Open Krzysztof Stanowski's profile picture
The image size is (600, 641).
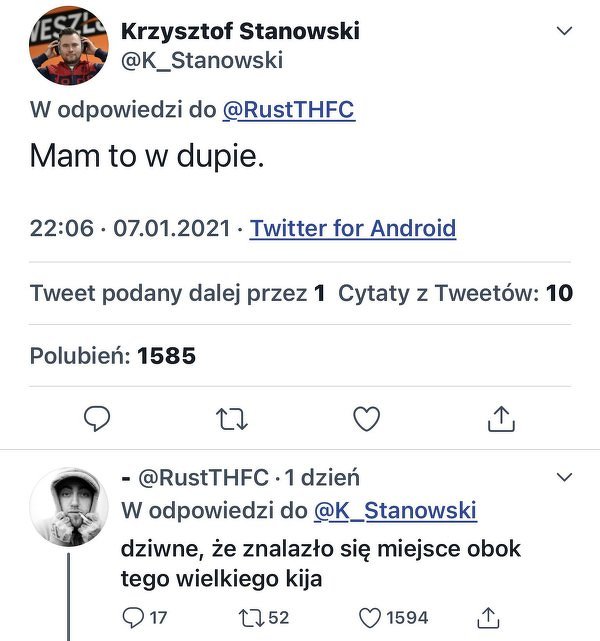[68, 46]
